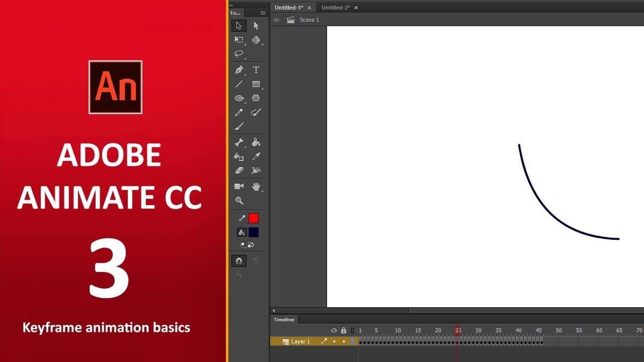644x362 pixels.
Task: Open the Timeline panel tab
Action: (x=284, y=319)
